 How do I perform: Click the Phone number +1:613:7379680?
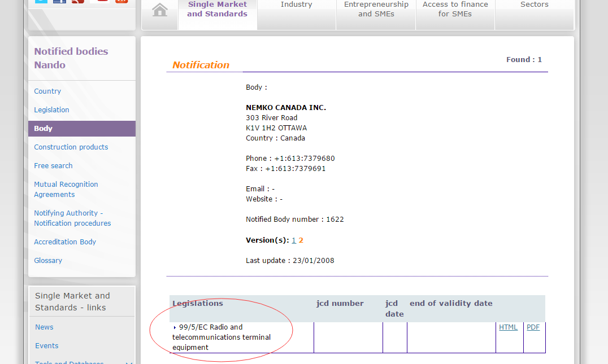point(305,159)
